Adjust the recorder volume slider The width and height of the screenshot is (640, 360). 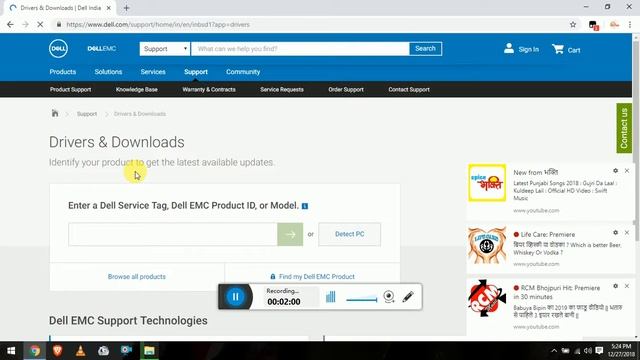pos(362,299)
